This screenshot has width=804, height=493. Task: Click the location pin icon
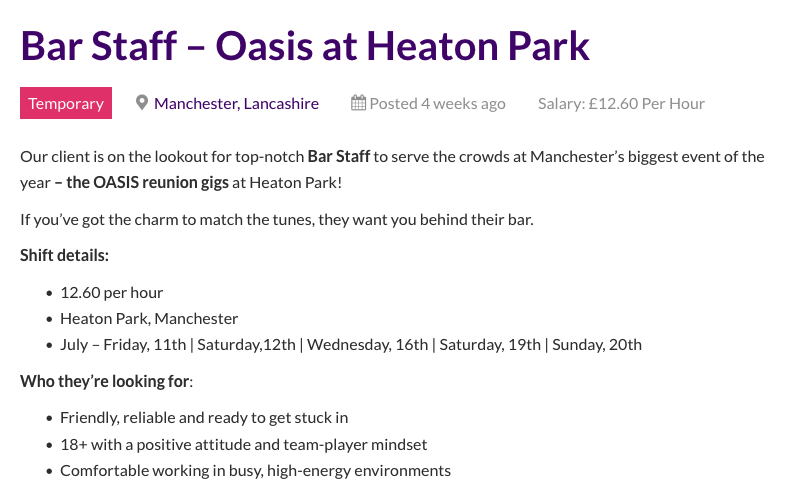point(142,103)
